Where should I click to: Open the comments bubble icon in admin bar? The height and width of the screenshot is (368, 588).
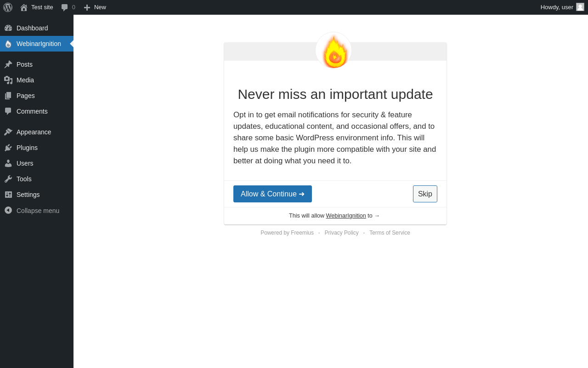point(64,7)
